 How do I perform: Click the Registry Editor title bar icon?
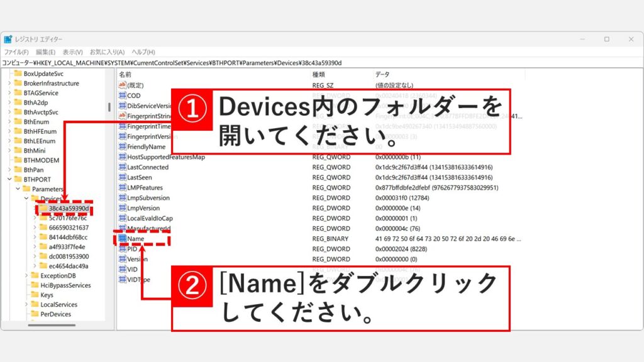pos(8,38)
